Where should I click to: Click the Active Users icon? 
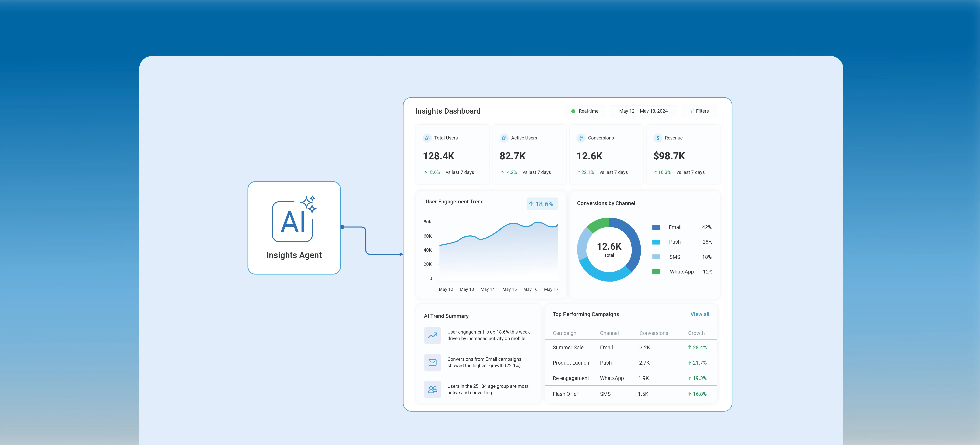pyautogui.click(x=504, y=138)
